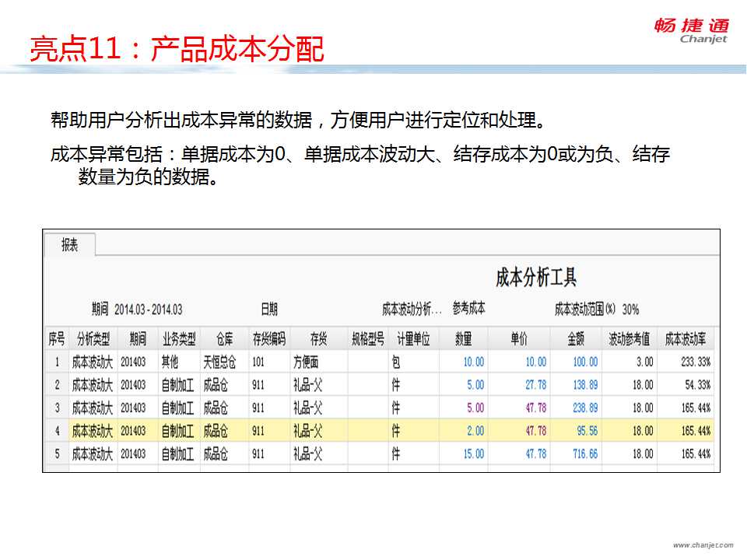
Task: Select the 计量单位 column header
Action: tap(413, 338)
